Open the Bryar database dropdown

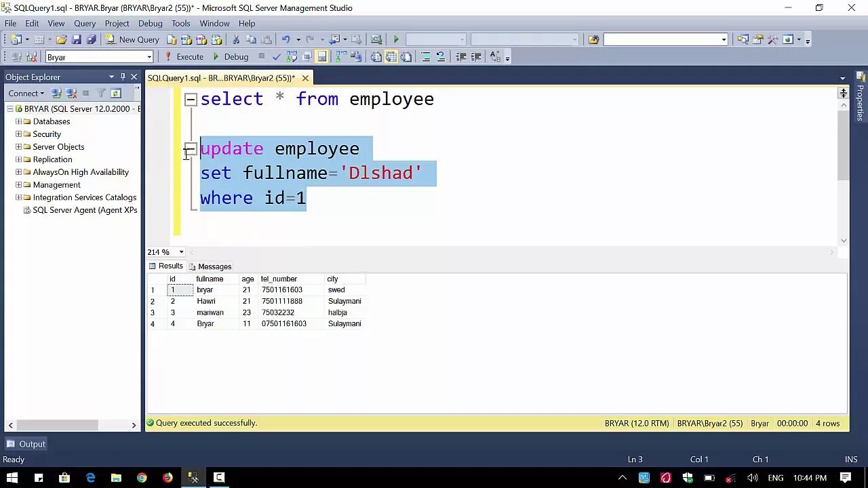(149, 57)
